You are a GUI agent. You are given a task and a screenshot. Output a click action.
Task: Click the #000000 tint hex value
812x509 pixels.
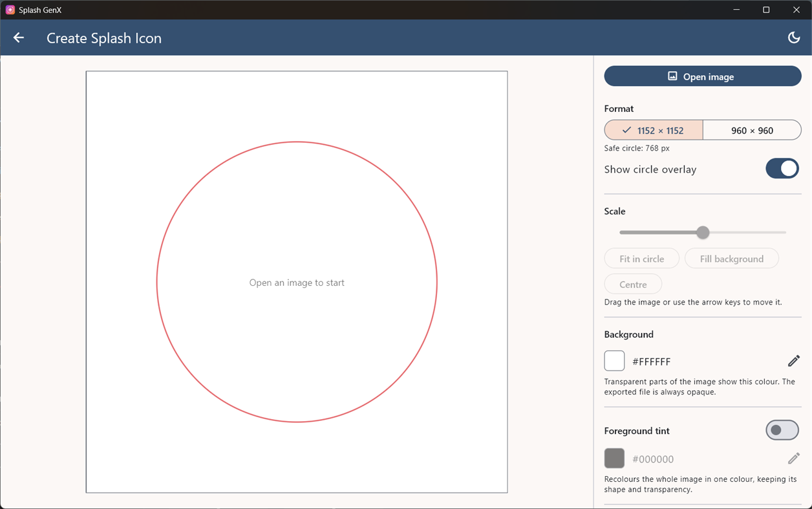653,459
